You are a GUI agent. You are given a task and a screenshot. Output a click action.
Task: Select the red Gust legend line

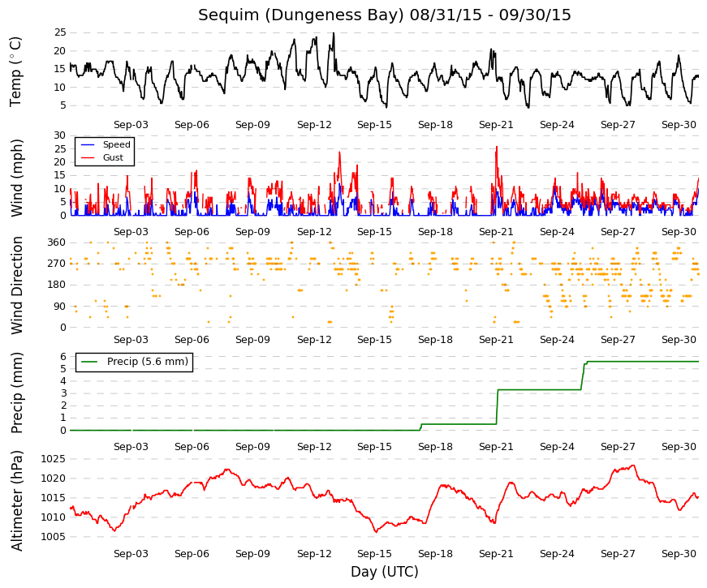click(87, 157)
